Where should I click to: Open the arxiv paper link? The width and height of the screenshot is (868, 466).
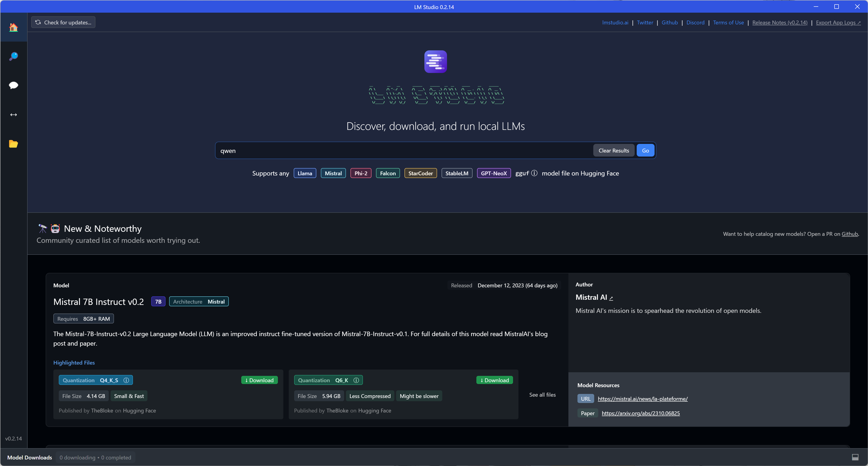pos(640,413)
